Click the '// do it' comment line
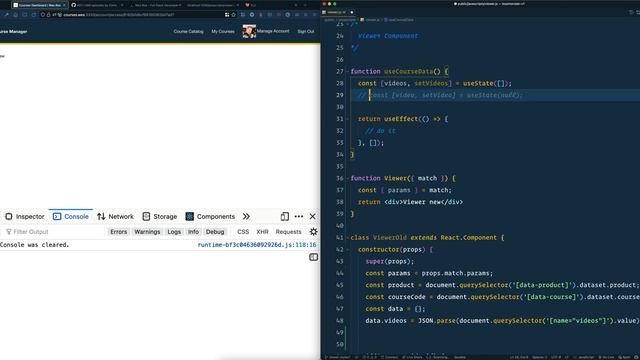Screen dimensions: 640x360 [380, 131]
